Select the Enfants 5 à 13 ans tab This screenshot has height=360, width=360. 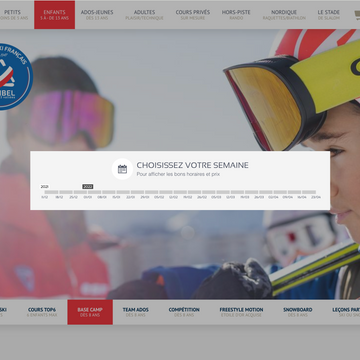point(54,15)
